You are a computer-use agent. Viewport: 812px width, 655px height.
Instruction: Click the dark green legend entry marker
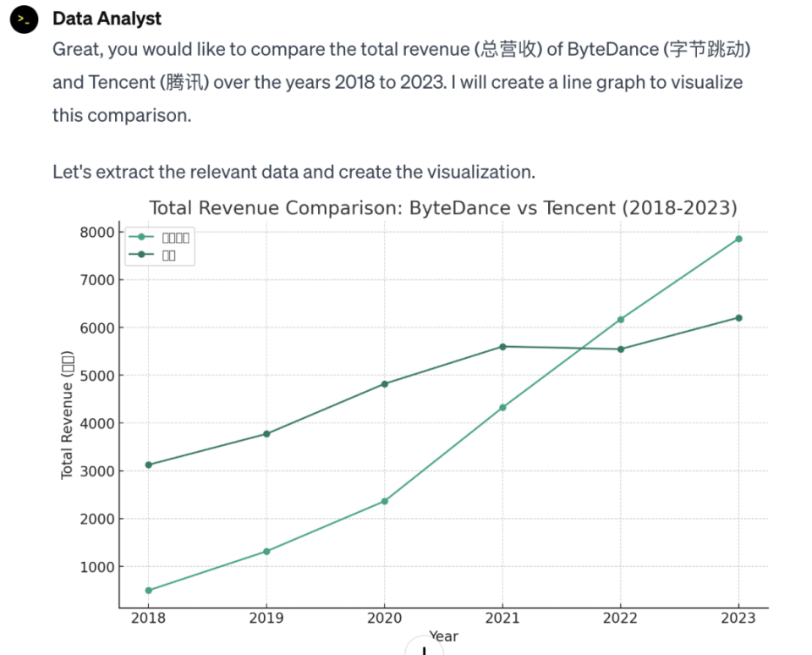tap(141, 255)
